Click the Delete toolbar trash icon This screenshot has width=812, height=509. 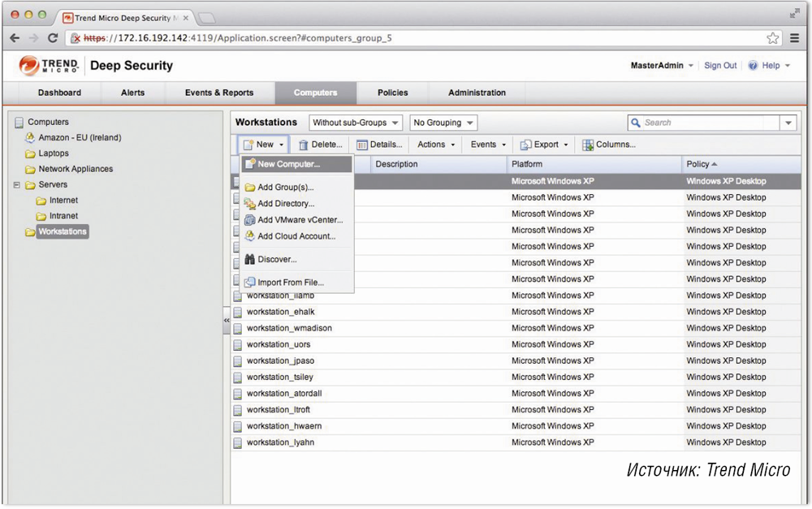coord(304,145)
